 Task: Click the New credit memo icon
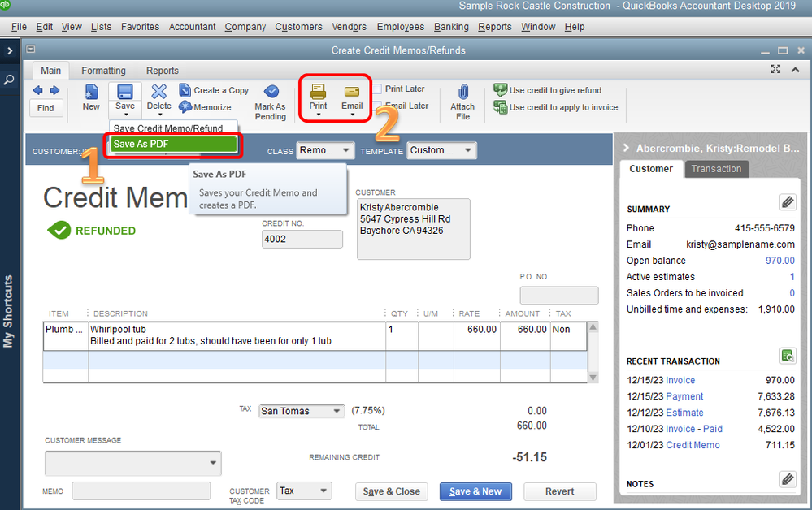[91, 92]
